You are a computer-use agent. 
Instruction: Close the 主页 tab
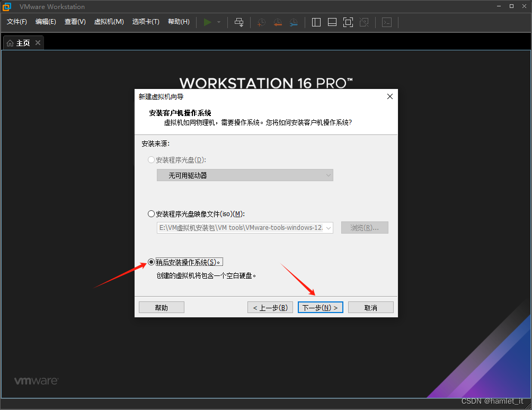point(38,43)
